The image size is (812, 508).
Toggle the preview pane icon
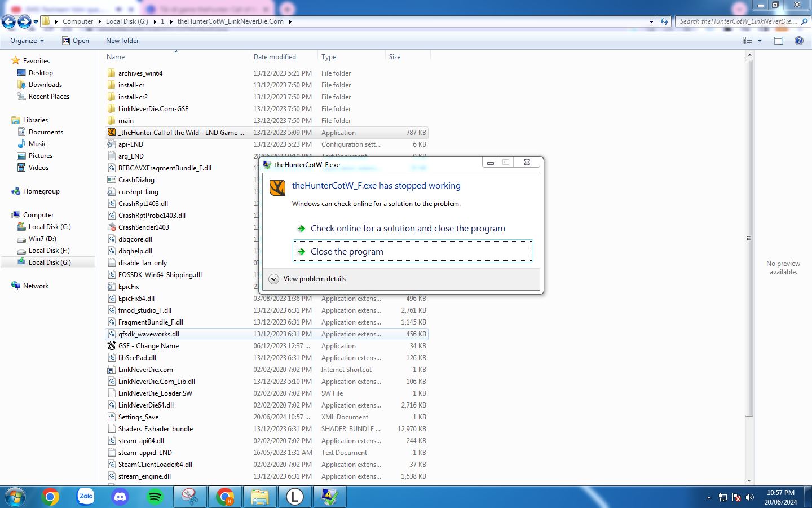coord(779,41)
